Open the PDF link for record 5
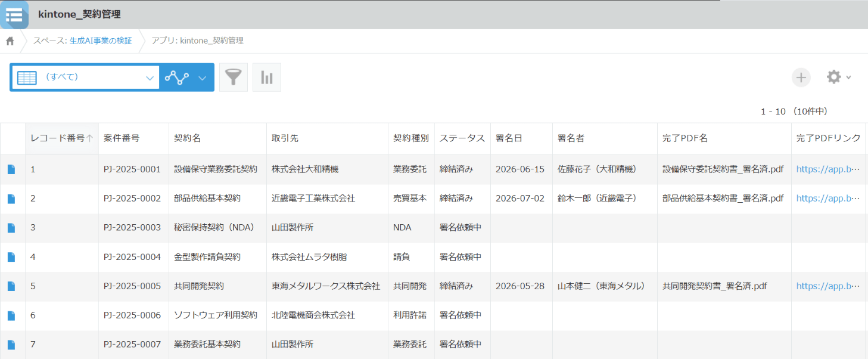Image resolution: width=868 pixels, height=359 pixels. pyautogui.click(x=827, y=286)
